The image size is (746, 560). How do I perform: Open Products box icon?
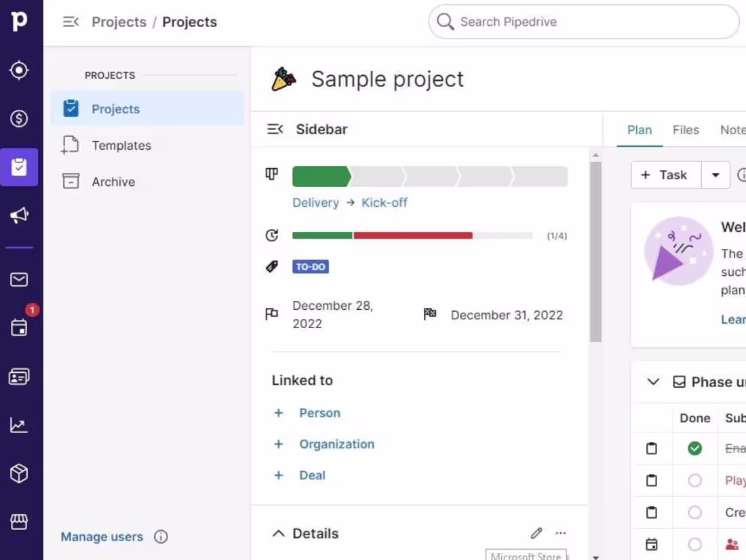pyautogui.click(x=19, y=474)
